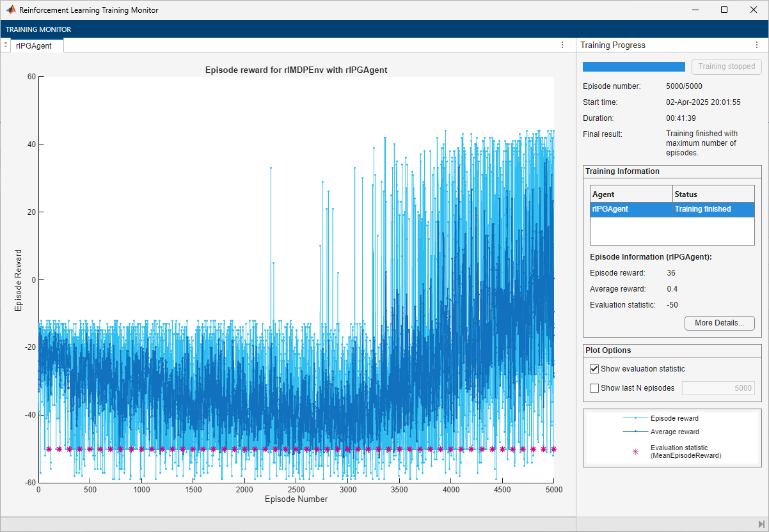
Task: Select the rlPGAgent document tab
Action: [x=34, y=45]
